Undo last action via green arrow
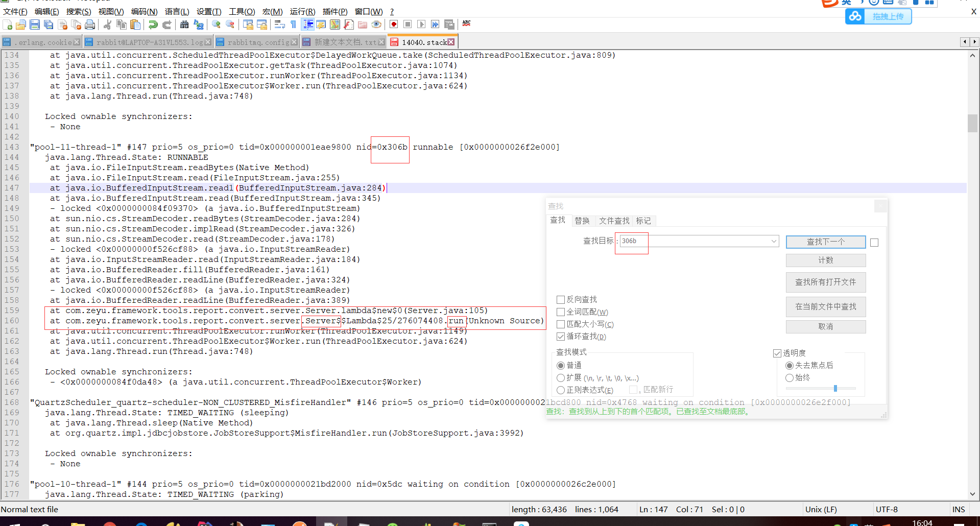The height and width of the screenshot is (526, 980). (153, 25)
